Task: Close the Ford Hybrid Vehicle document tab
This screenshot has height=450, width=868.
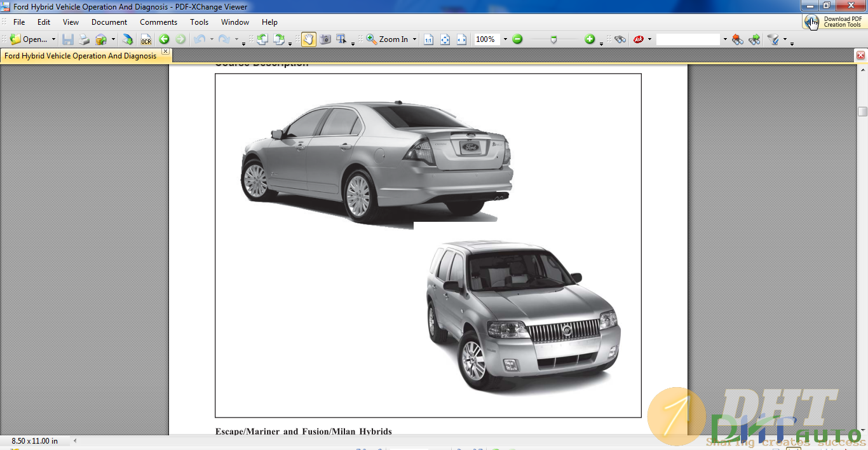Action: [165, 51]
